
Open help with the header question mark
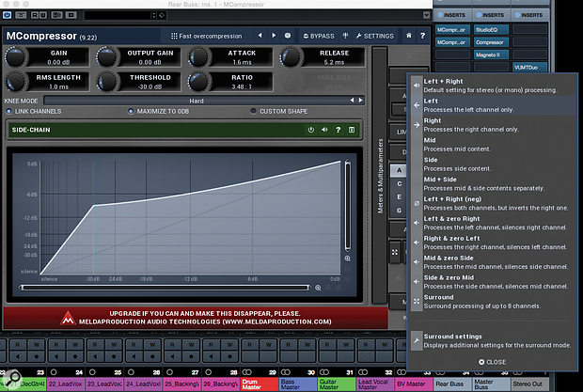[x=422, y=36]
